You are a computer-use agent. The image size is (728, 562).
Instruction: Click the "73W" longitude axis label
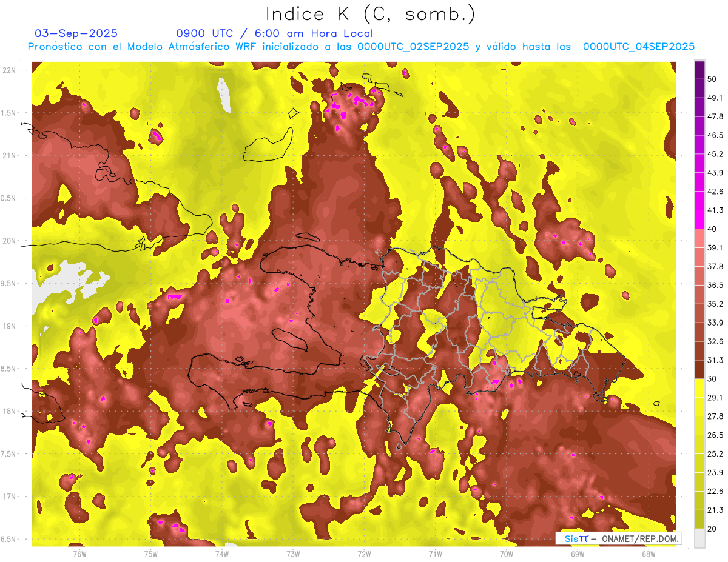293,554
